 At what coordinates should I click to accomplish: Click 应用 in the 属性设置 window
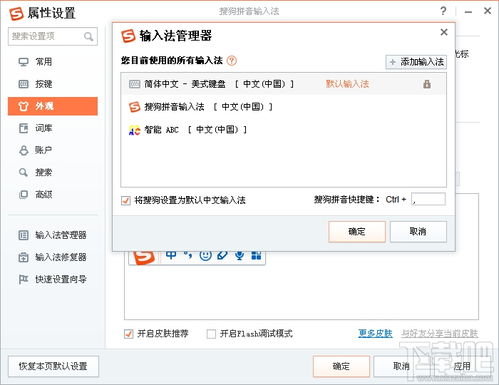pyautogui.click(x=462, y=366)
